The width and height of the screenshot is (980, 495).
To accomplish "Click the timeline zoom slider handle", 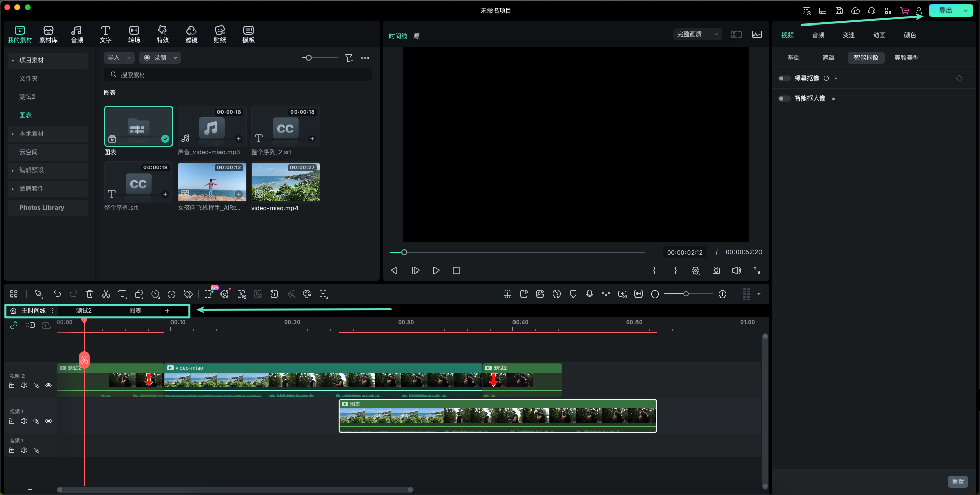I will pos(686,294).
